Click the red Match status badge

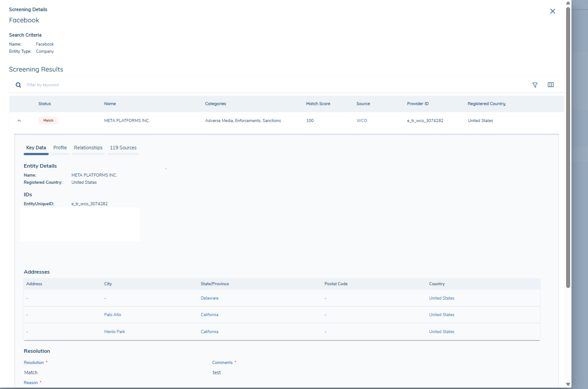(48, 121)
